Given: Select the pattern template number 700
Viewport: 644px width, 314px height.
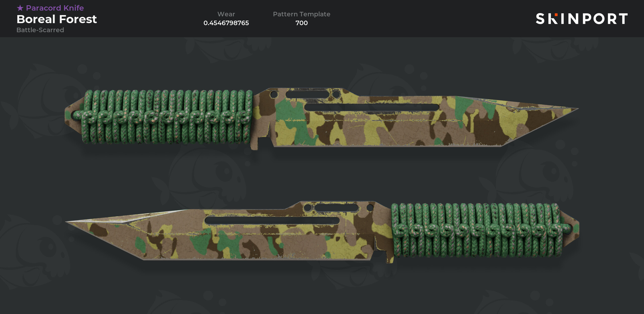Looking at the screenshot, I should [302, 23].
